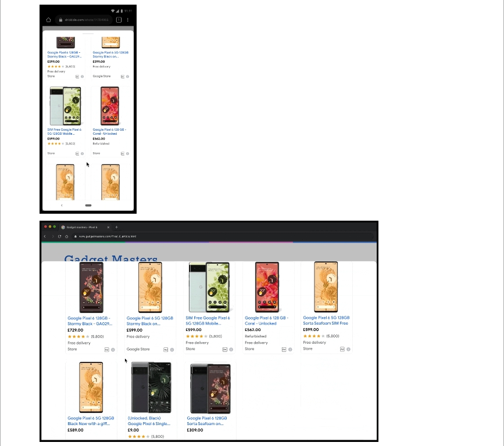Open the (Unlocked, Black) Google Pixel 6 link
This screenshot has height=446, width=504.
[x=149, y=420]
